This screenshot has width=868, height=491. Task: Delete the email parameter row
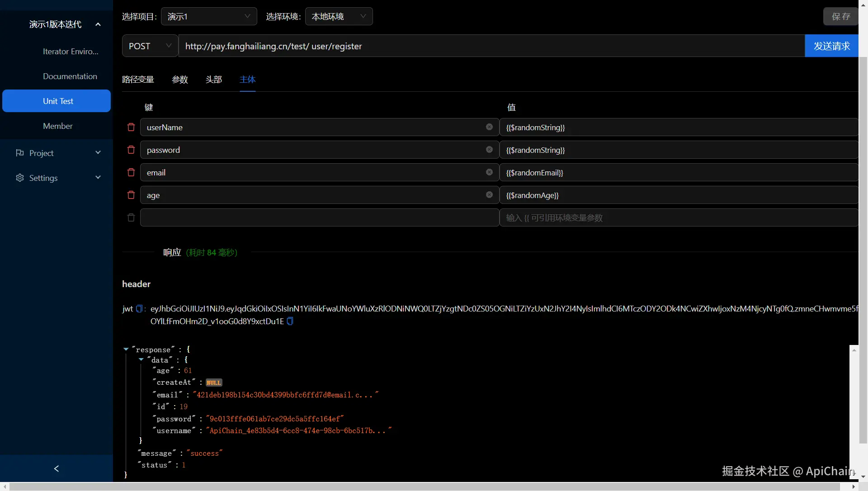[131, 172]
